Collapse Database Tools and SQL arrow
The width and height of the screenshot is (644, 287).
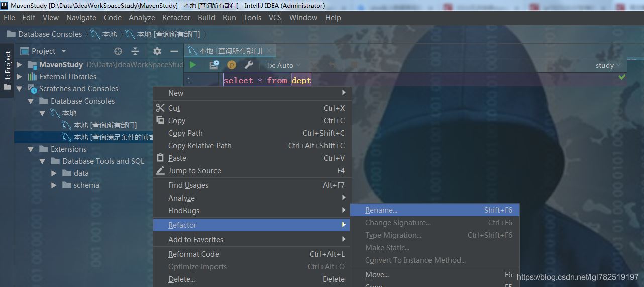point(43,161)
